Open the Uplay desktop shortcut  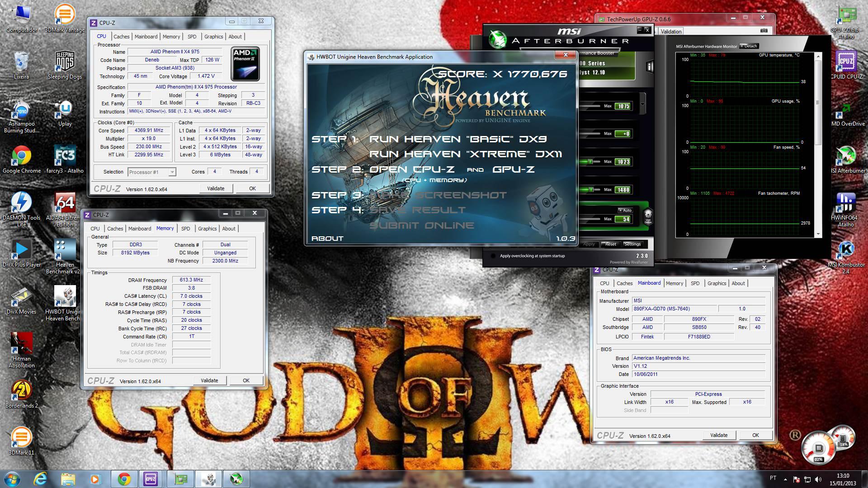click(65, 113)
